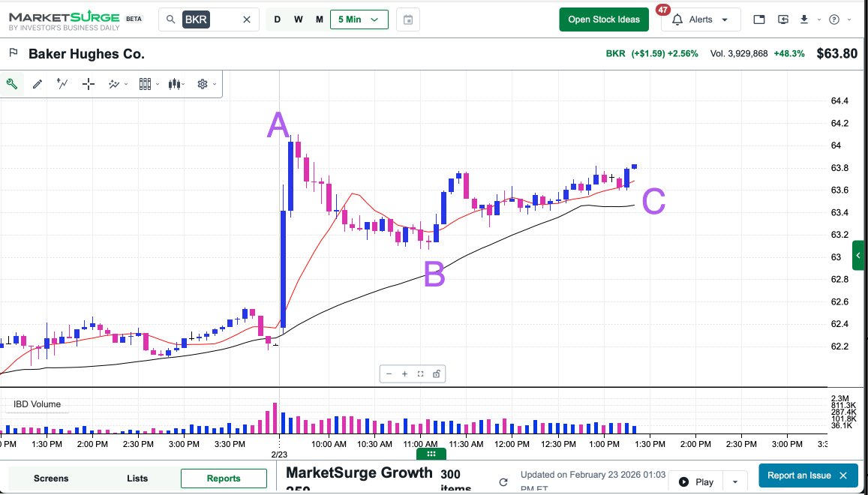Switch to the Weekly chart tab
Screen dimensions: 868x495
point(298,19)
